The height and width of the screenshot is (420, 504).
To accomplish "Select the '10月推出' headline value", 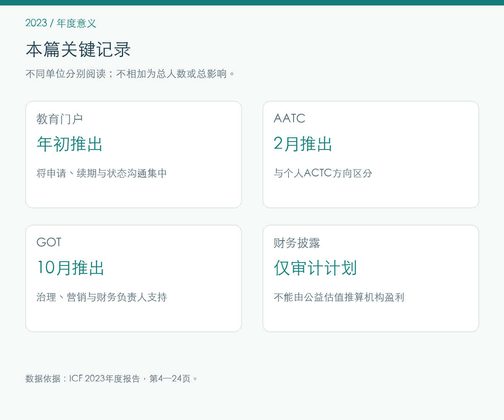I will point(71,268).
